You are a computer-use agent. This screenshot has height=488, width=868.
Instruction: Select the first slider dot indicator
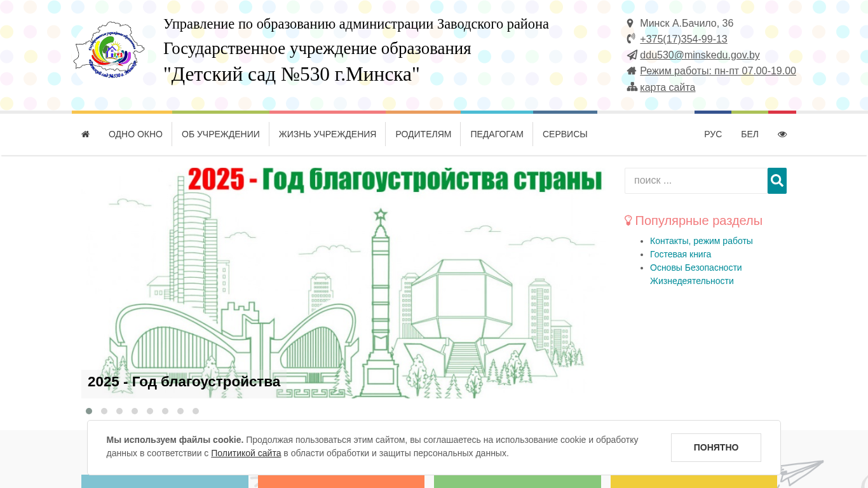click(89, 411)
